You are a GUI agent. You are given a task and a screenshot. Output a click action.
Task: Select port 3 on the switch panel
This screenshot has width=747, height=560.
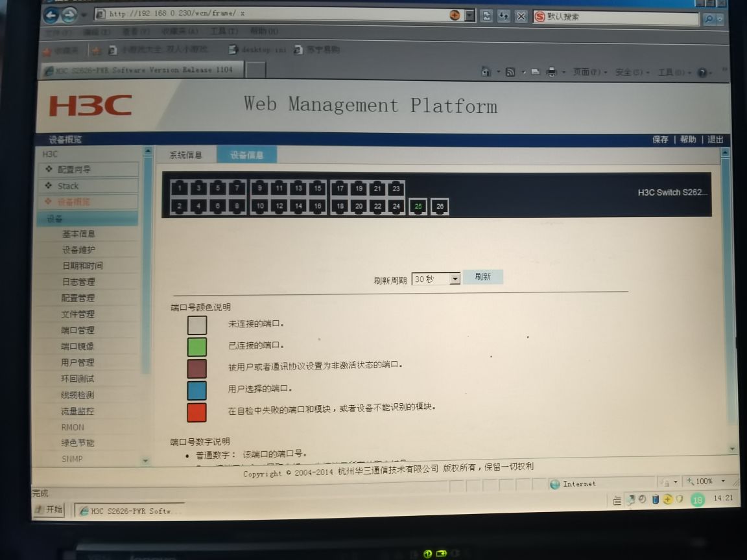click(198, 187)
